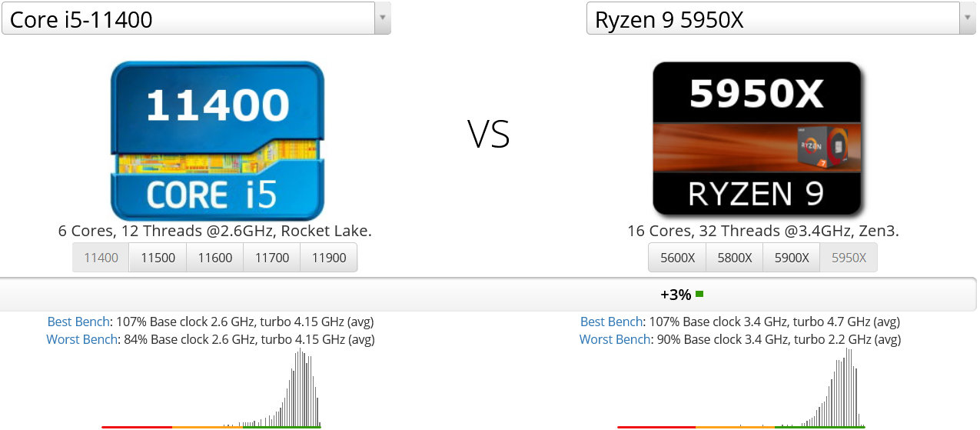Open Best Bench link for Core i5-11400
The width and height of the screenshot is (980, 430).
(x=80, y=322)
